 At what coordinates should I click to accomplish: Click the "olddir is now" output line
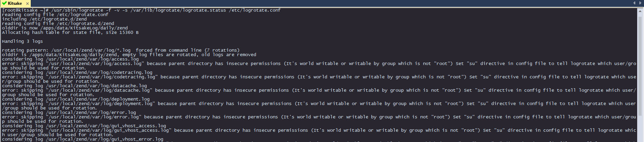tap(65, 28)
